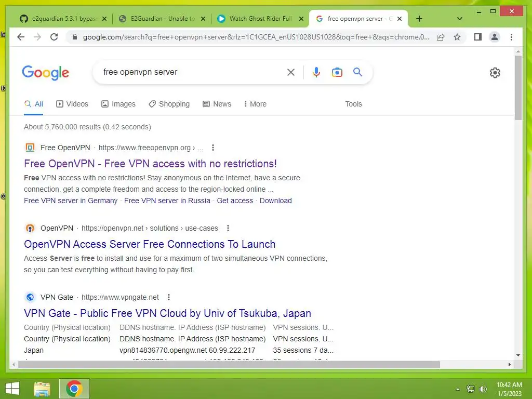Switch to Videos results
Screen dimensions: 532x399
point(72,104)
